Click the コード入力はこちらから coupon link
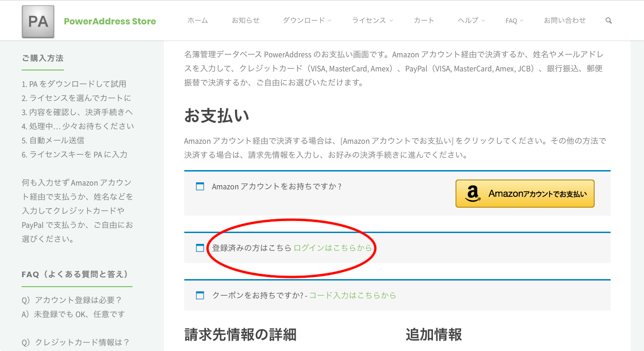 [353, 296]
